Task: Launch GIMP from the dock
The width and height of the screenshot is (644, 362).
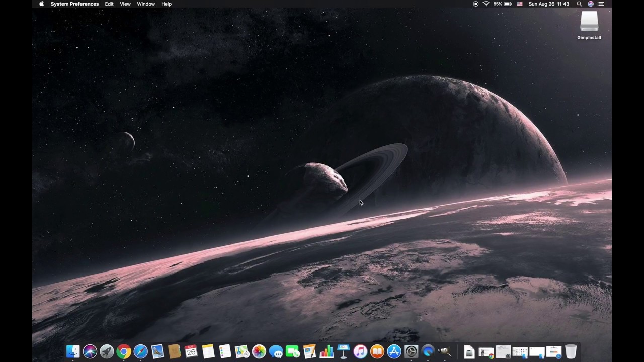Action: [x=445, y=351]
